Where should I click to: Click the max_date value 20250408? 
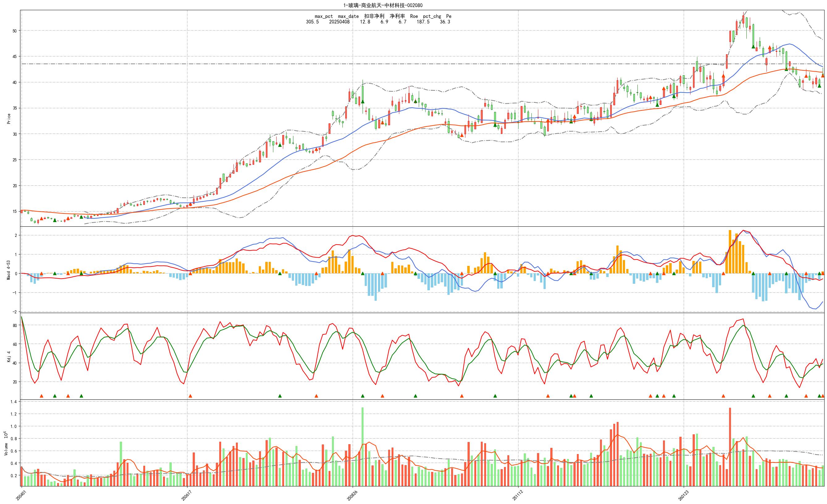point(339,22)
